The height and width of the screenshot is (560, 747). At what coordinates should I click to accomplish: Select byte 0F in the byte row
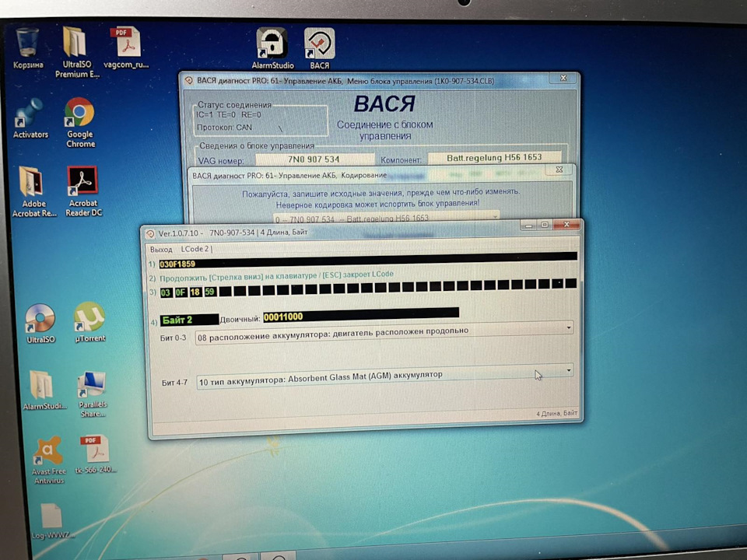tap(181, 292)
